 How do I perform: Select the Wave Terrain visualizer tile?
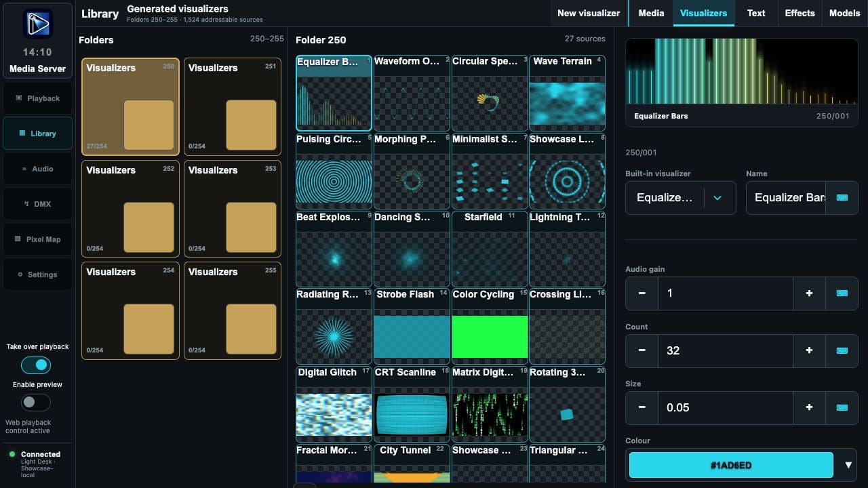point(567,93)
